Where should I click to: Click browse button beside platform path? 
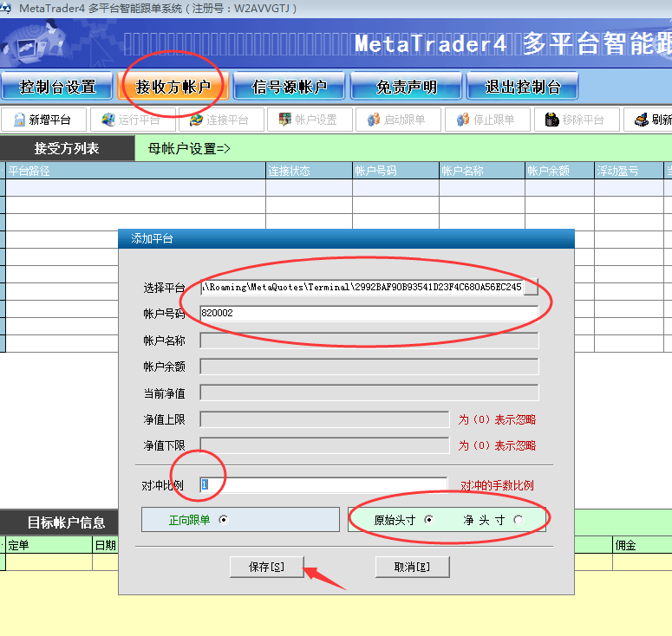531,287
